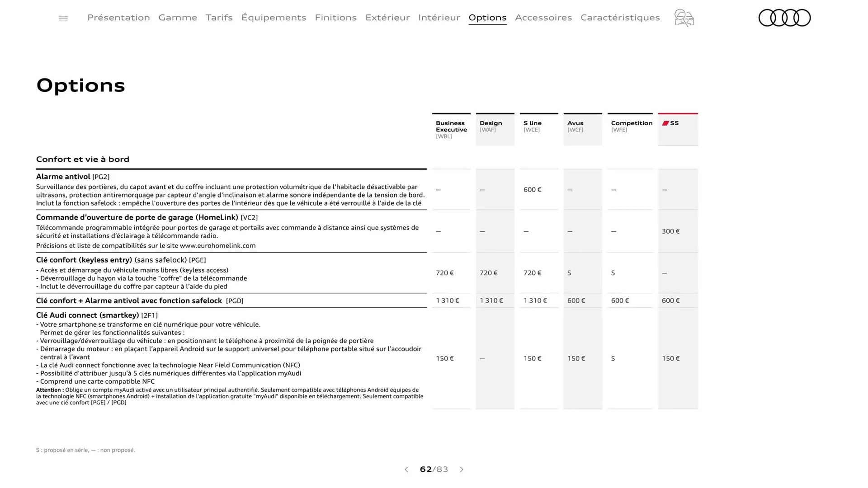Click 1 310 € price under S line
The image size is (868, 488).
pos(535,300)
